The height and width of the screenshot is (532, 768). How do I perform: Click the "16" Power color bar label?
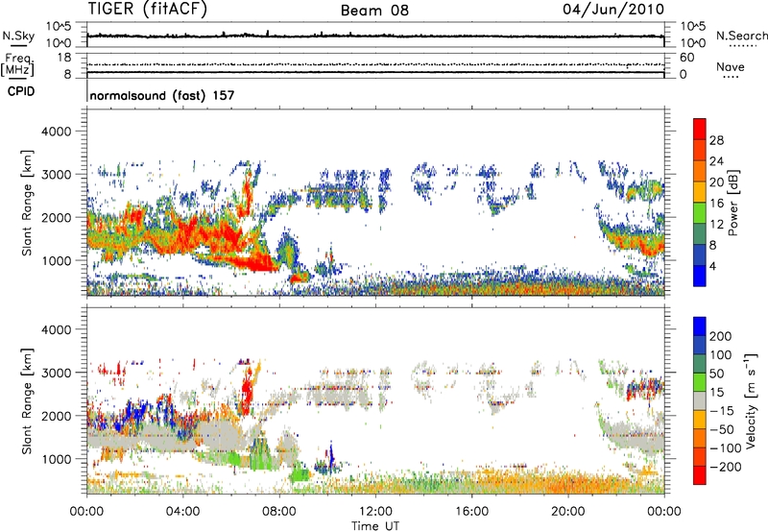(x=716, y=203)
